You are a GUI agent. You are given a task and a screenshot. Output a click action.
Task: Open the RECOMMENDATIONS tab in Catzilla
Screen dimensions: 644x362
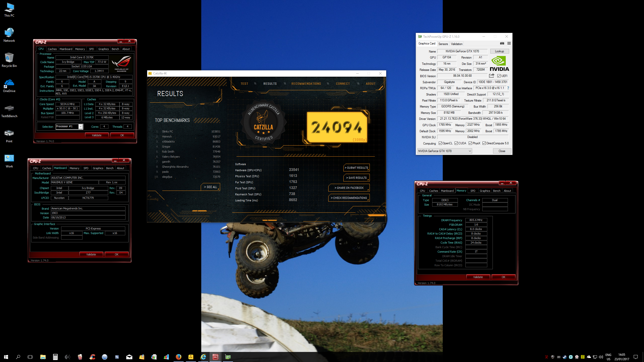tap(306, 84)
